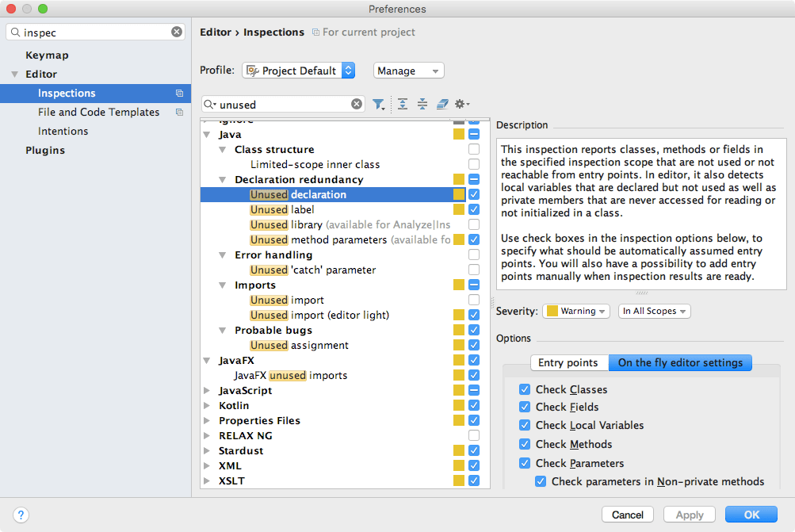Toggle the Unused import (editor light) inspection checkbox
The width and height of the screenshot is (795, 532).
click(474, 315)
